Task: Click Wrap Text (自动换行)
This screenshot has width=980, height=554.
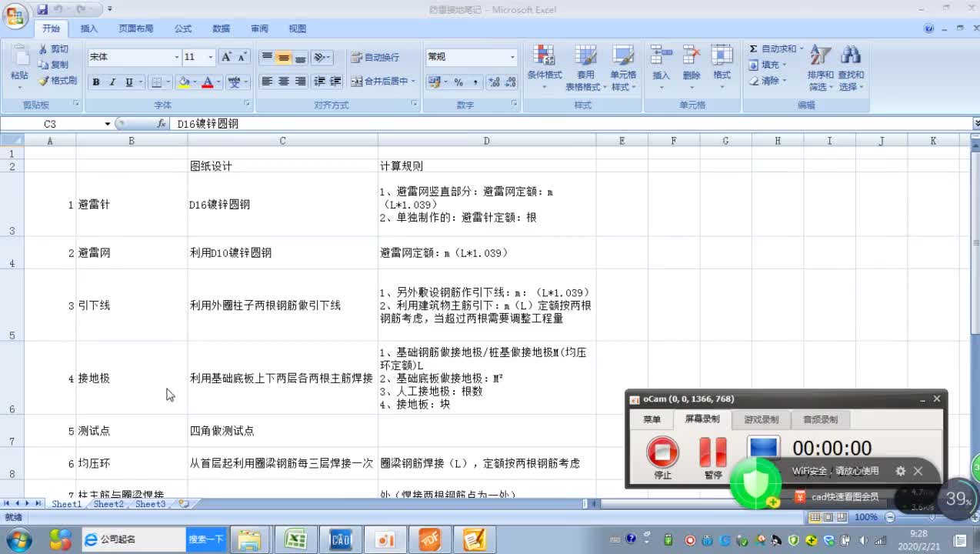Action: pyautogui.click(x=375, y=58)
